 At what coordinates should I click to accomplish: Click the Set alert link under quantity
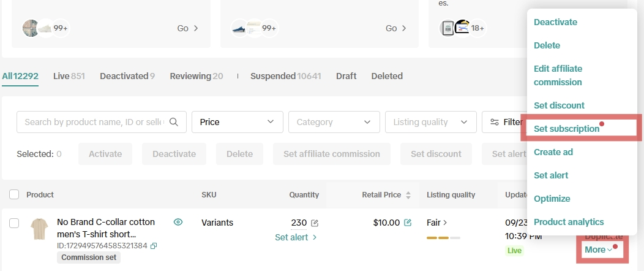pyautogui.click(x=296, y=237)
